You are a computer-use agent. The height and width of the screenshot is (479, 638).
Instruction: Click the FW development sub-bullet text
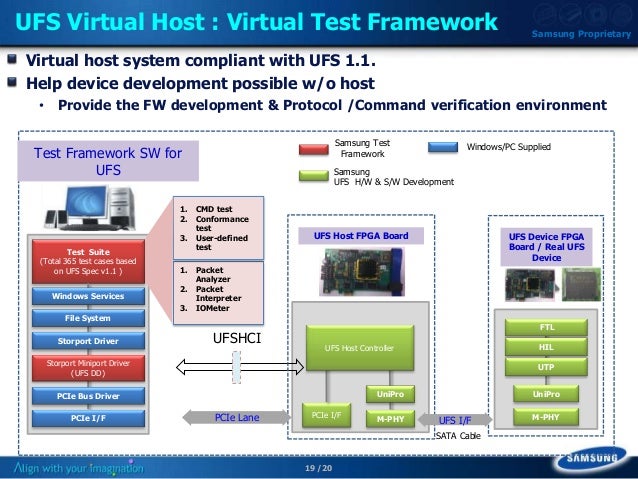click(x=332, y=105)
